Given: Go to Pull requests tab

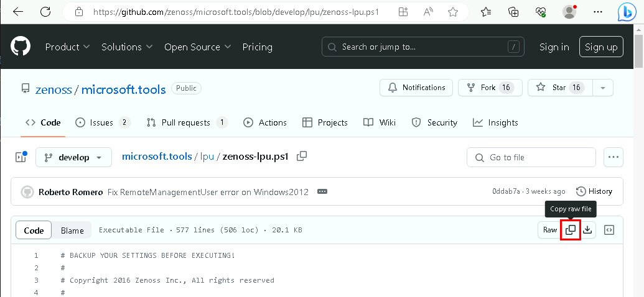Looking at the screenshot, I should (x=187, y=122).
